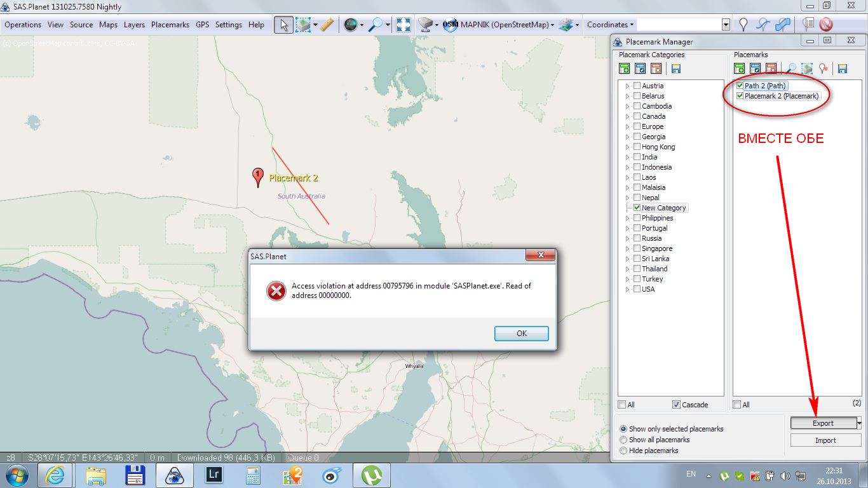Select Show all placemarks radio option
The image size is (868, 488).
(x=623, y=440)
